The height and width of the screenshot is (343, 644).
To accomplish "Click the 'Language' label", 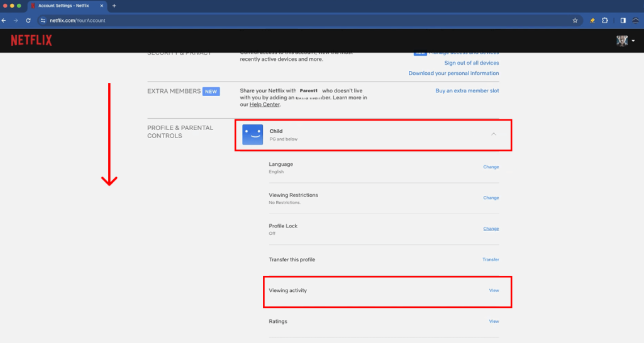I will pyautogui.click(x=281, y=164).
